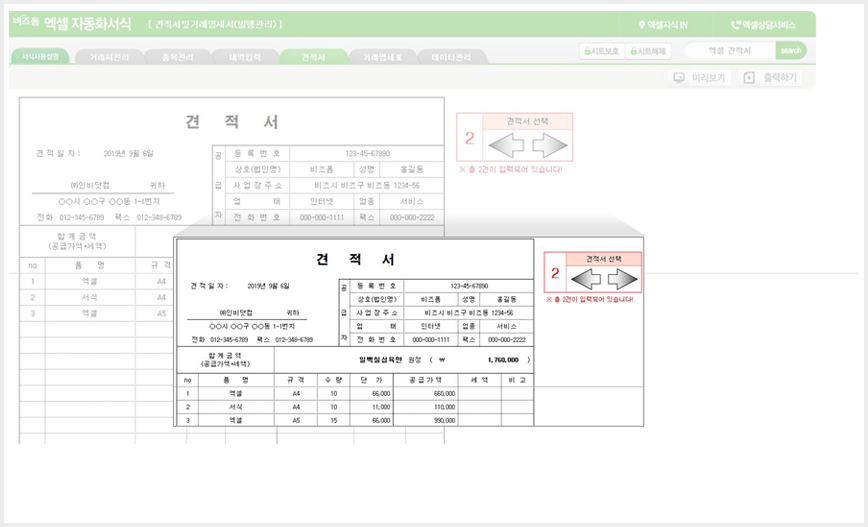Click the ㈜인비닷컴 client name on background sheet
868x527 pixels.
pos(90,185)
